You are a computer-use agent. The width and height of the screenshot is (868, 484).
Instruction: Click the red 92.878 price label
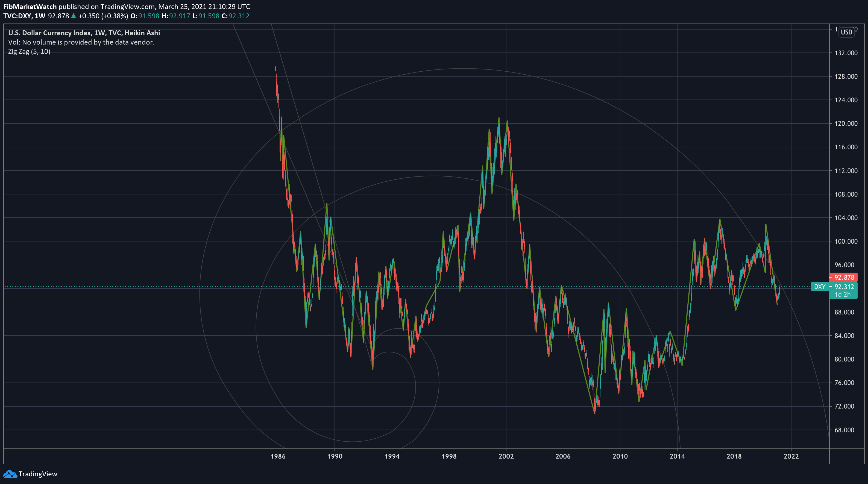tap(843, 277)
